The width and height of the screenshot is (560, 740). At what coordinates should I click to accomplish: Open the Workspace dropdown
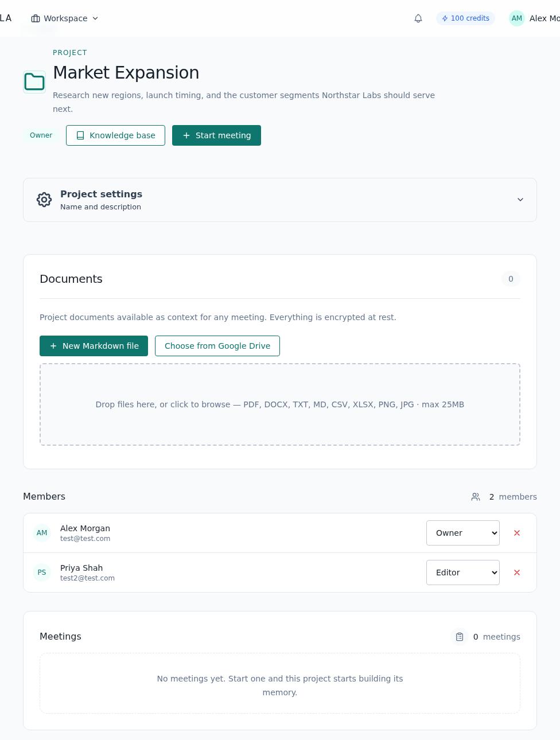pyautogui.click(x=65, y=18)
